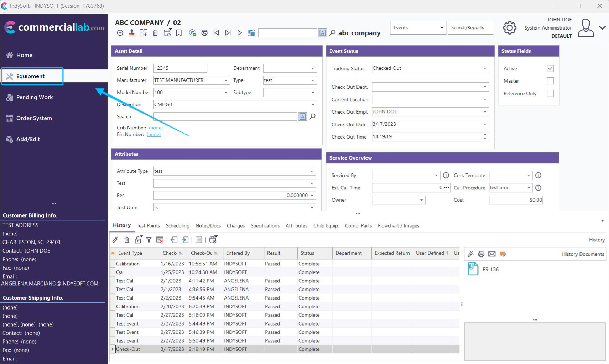Screen dimensions: 609x364
Task: Click the stamp icon in top toolbar
Action: coord(132,33)
